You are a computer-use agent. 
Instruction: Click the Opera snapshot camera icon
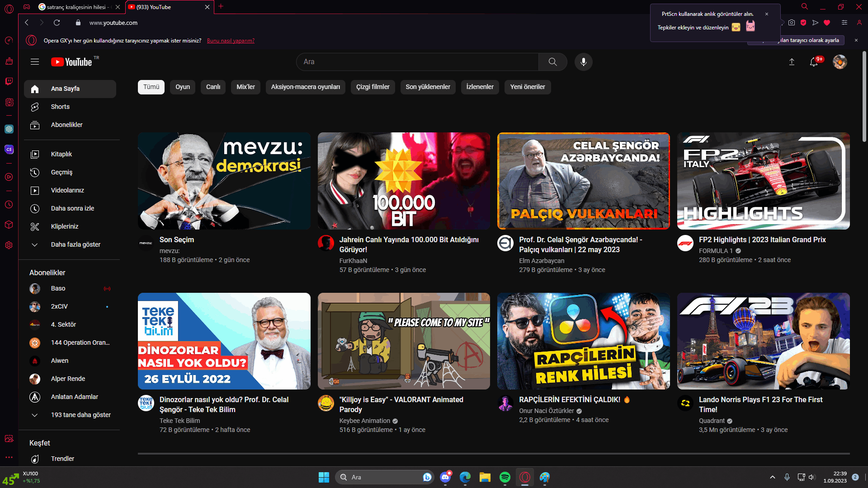tap(792, 23)
